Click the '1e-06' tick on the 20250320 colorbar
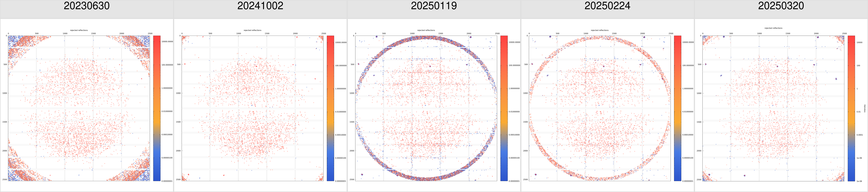 (859, 158)
